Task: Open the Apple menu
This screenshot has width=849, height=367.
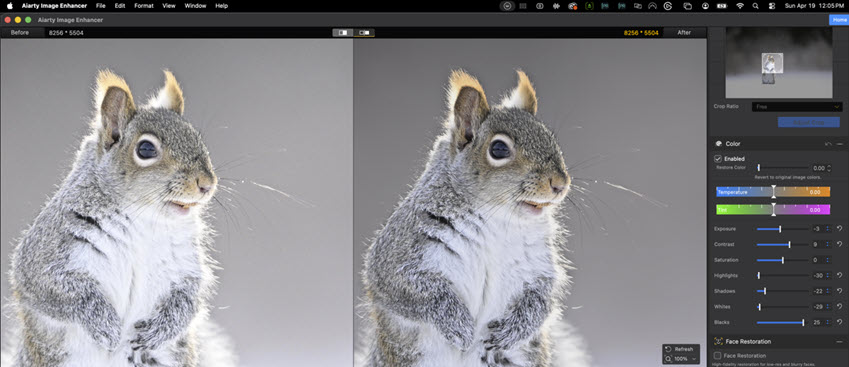Action: [10, 6]
